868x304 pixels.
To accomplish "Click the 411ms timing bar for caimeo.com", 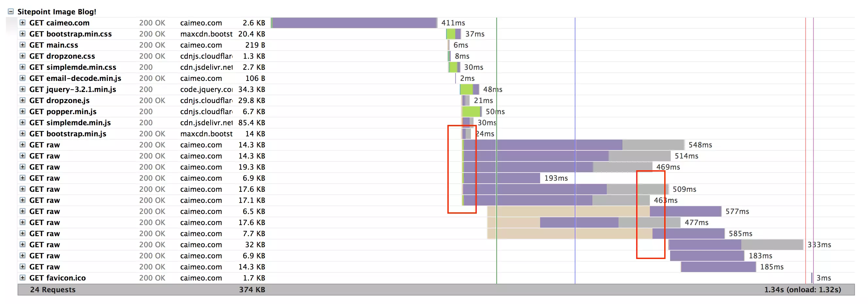I will point(354,23).
